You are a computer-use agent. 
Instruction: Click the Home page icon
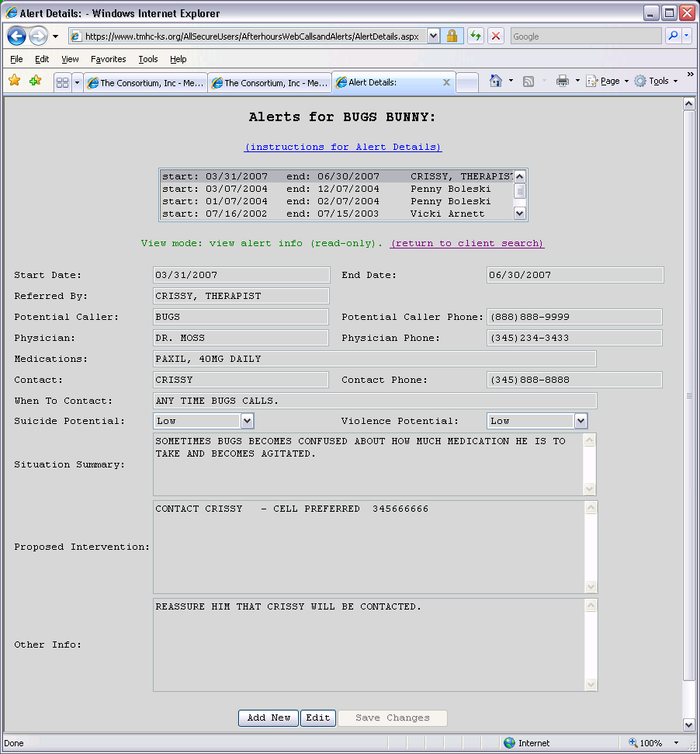tap(496, 81)
